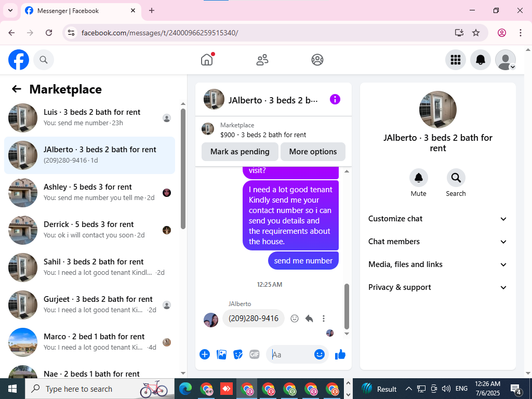Viewport: 532px width, 399px height.
Task: Reply to the (209)280-9416 message
Action: click(309, 318)
